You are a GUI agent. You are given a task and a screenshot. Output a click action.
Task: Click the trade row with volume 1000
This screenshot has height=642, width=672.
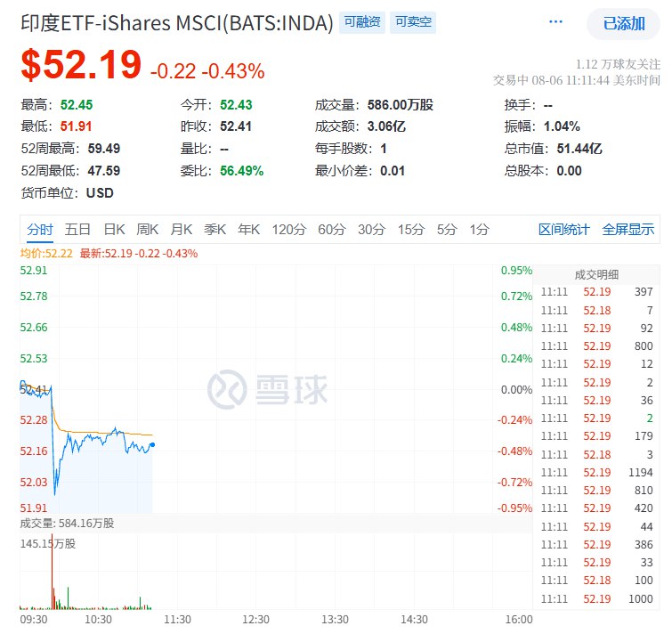click(596, 599)
